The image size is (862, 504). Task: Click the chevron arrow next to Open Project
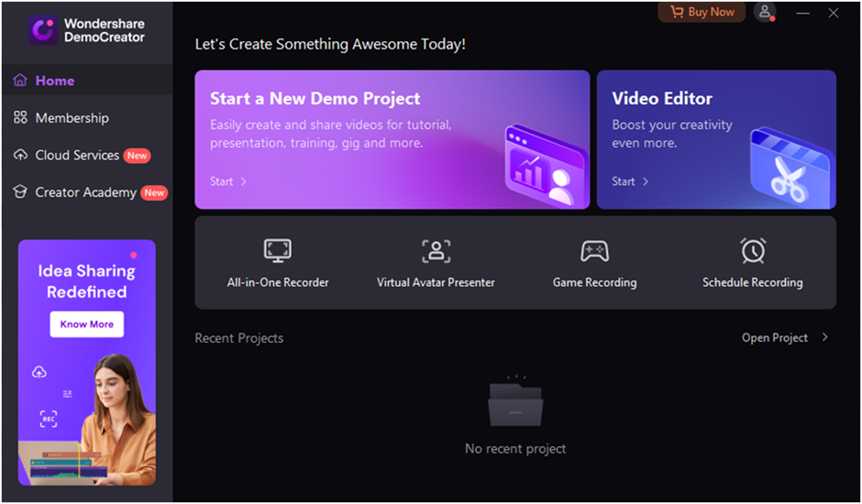click(824, 337)
